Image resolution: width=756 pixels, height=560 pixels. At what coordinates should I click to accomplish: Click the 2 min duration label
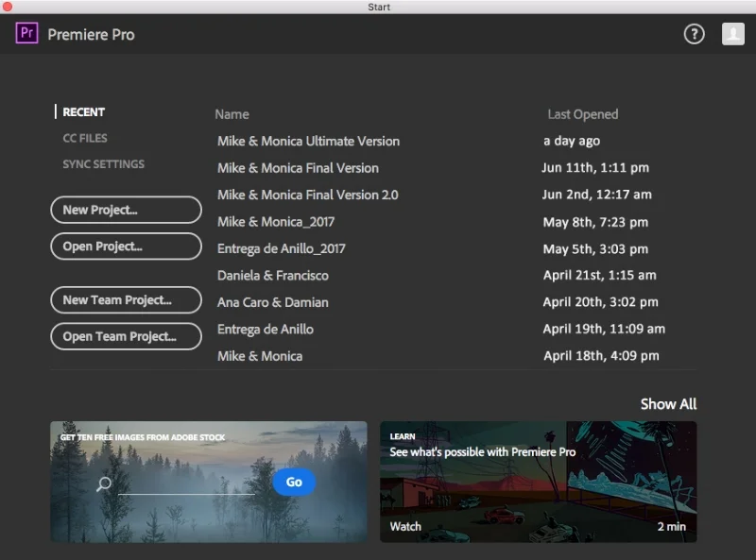coord(672,526)
